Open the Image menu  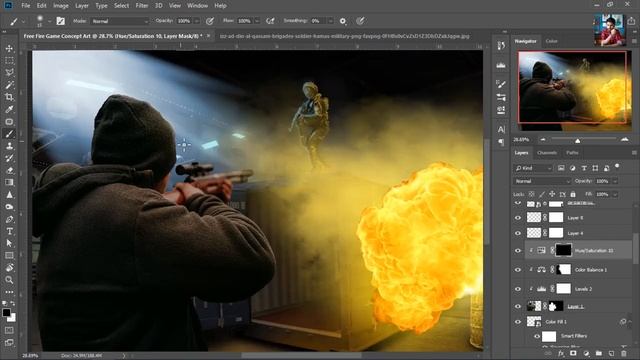pos(61,6)
